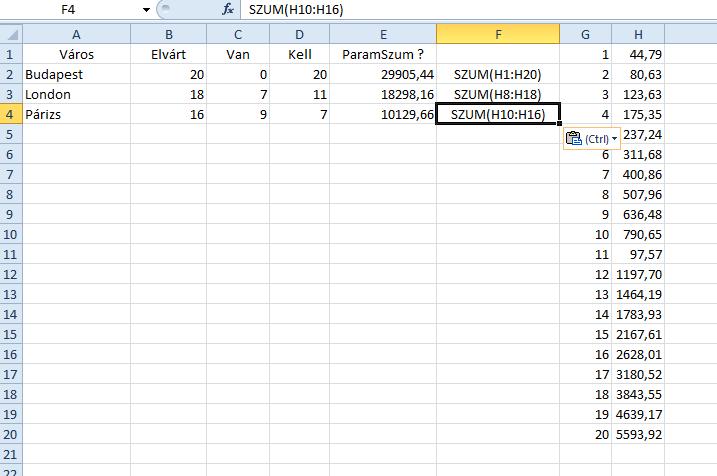Select column H header

pyautogui.click(x=638, y=34)
